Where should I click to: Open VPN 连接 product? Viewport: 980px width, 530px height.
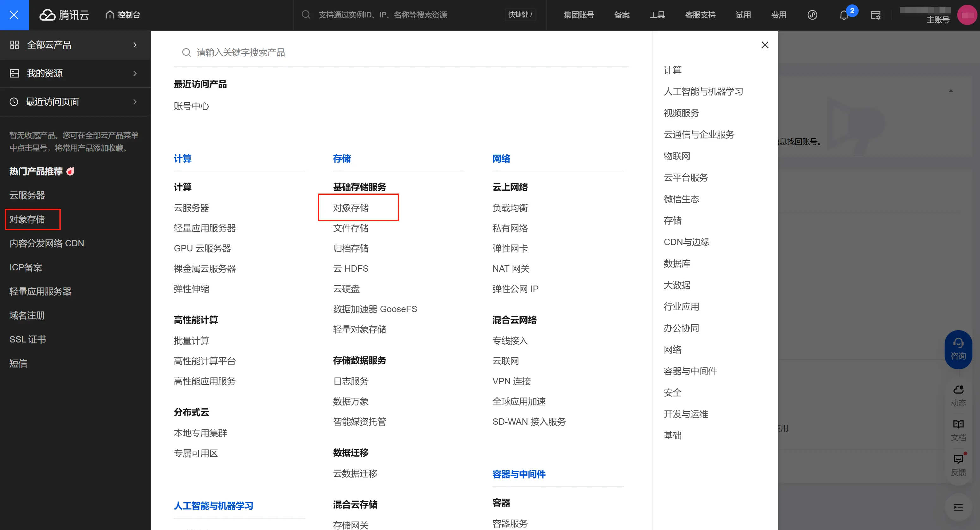(x=511, y=381)
